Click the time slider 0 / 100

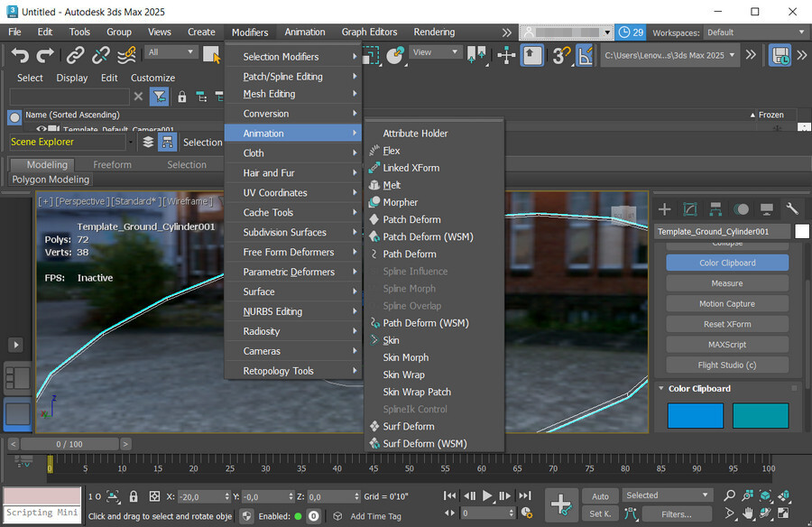[69, 444]
